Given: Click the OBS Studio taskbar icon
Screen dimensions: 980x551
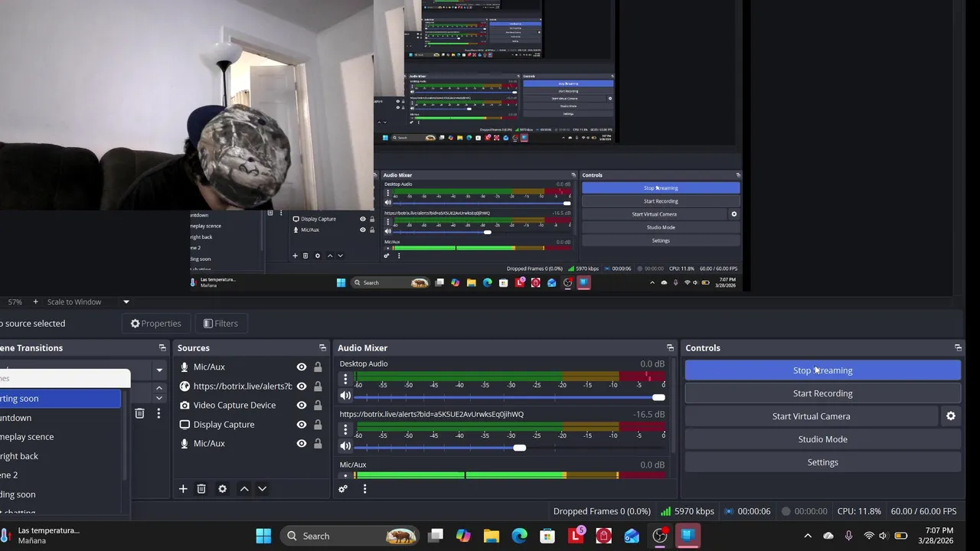Looking at the screenshot, I should coord(660,536).
